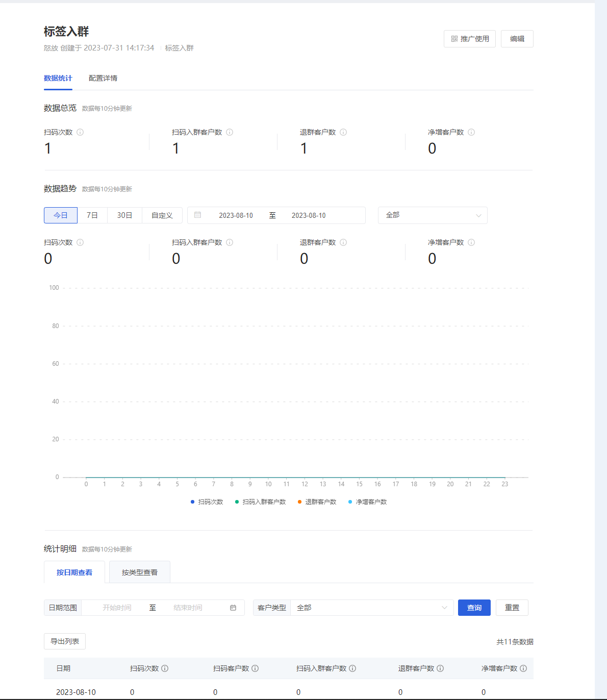Click the 重置 button
Screen dimensions: 607x700
[512, 608]
